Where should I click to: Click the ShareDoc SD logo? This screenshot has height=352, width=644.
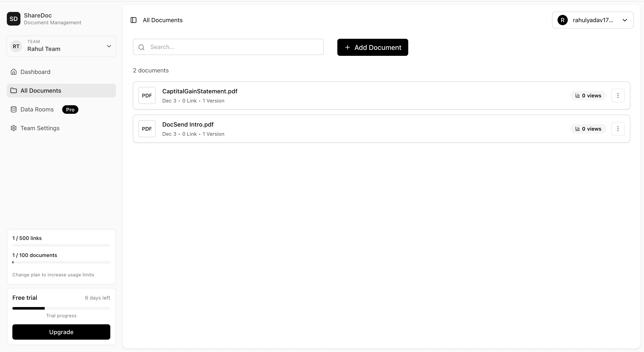click(x=13, y=19)
